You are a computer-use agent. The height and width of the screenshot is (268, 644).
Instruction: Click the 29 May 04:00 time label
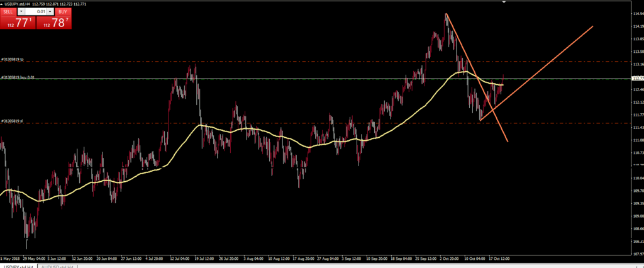(x=35, y=259)
